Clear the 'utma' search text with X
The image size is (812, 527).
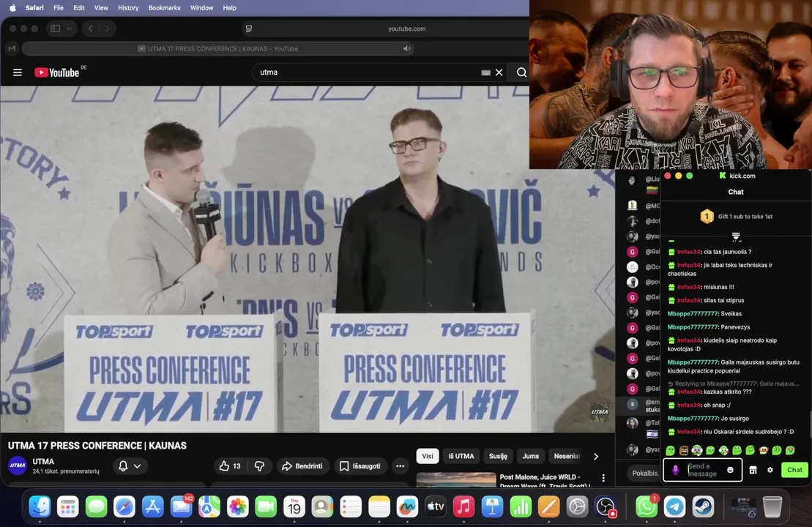(x=499, y=72)
